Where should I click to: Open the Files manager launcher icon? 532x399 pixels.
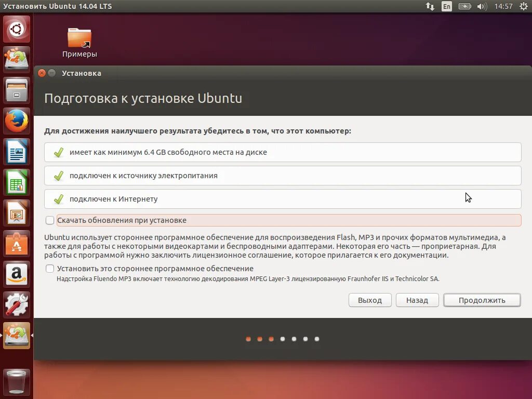tap(17, 90)
